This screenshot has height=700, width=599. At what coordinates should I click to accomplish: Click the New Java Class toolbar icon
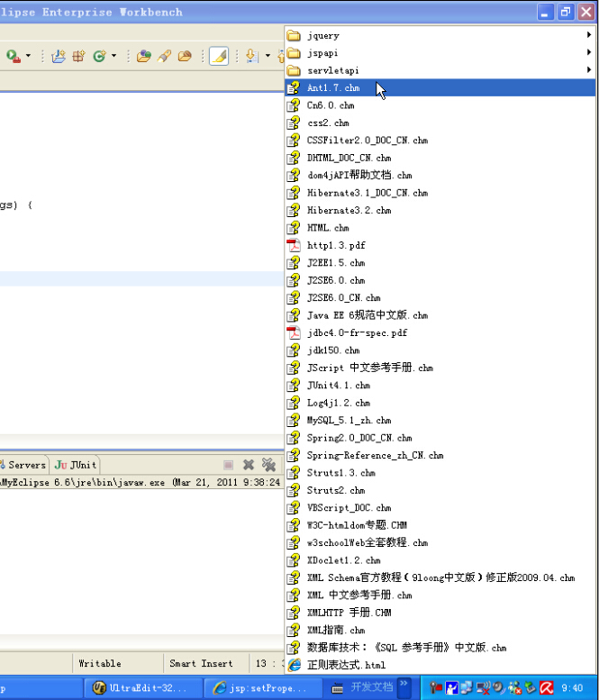coord(99,56)
